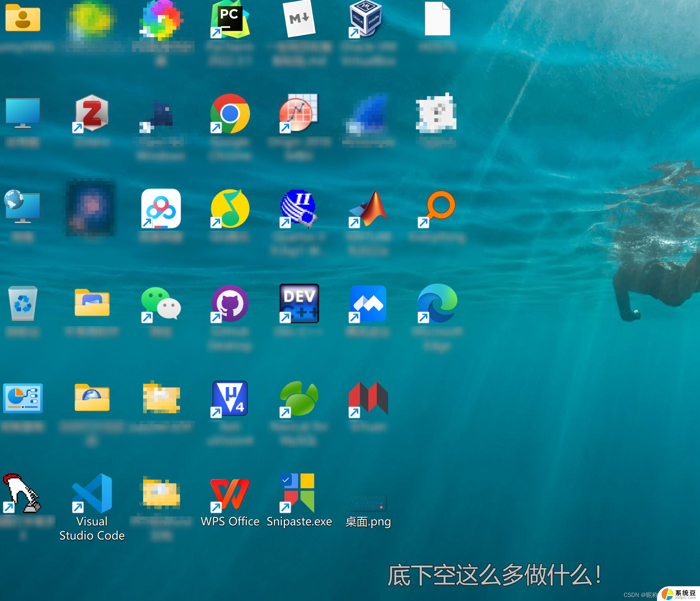Viewport: 700px width, 601px height.
Task: Open the user folder icon
Action: pos(23,18)
